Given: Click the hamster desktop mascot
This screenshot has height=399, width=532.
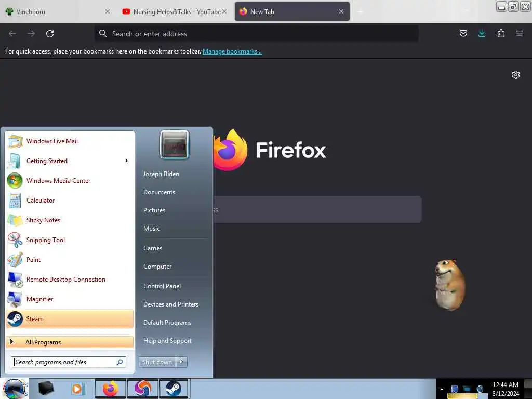Looking at the screenshot, I should (x=450, y=284).
